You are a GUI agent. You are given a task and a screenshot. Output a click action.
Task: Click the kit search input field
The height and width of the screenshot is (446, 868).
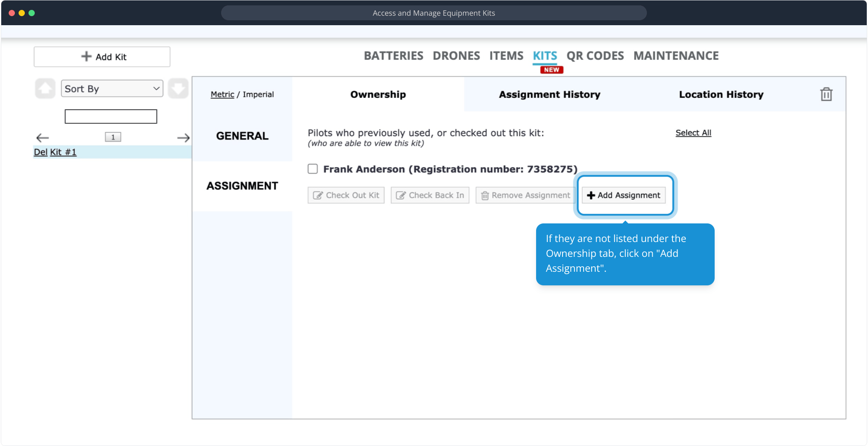111,116
